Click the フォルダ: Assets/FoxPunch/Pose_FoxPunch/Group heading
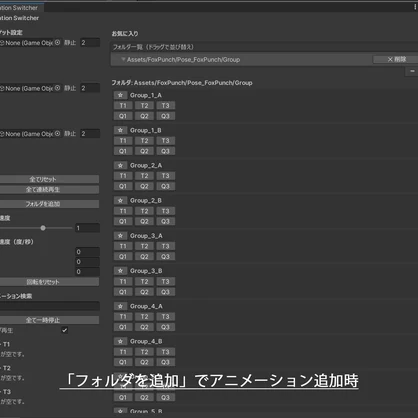 pyautogui.click(x=182, y=83)
